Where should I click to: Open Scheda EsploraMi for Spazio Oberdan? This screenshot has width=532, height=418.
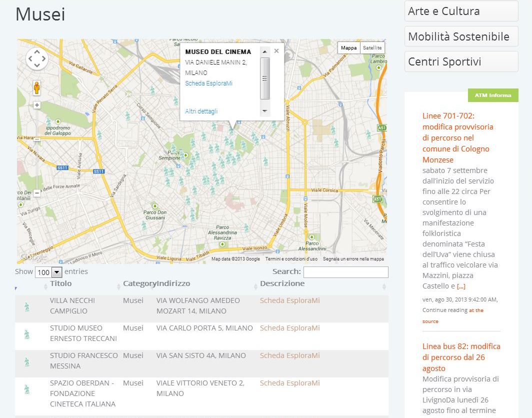290,383
